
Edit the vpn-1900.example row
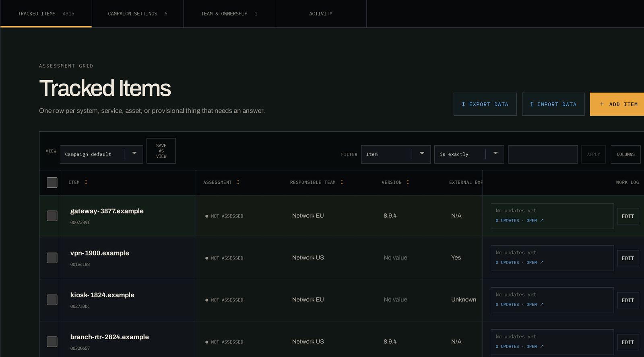[628, 258]
